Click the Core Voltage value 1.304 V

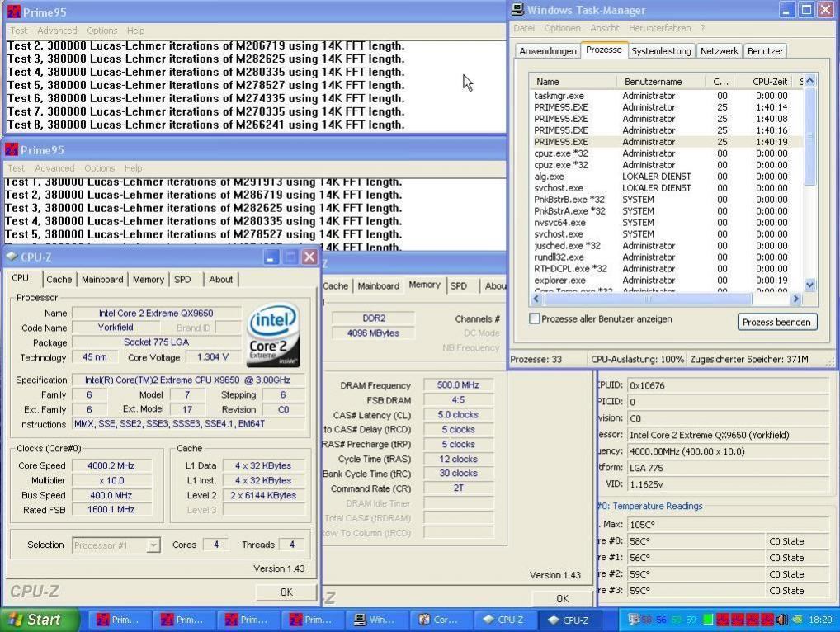click(x=212, y=357)
